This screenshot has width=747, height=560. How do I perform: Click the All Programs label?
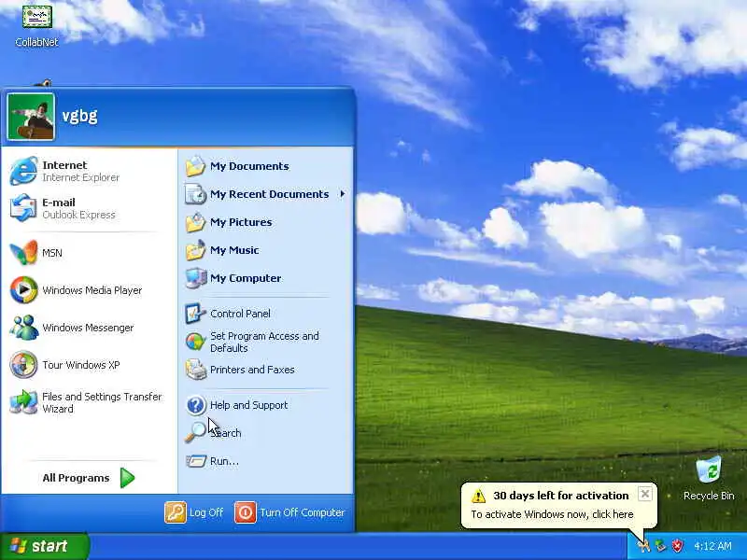(x=76, y=478)
